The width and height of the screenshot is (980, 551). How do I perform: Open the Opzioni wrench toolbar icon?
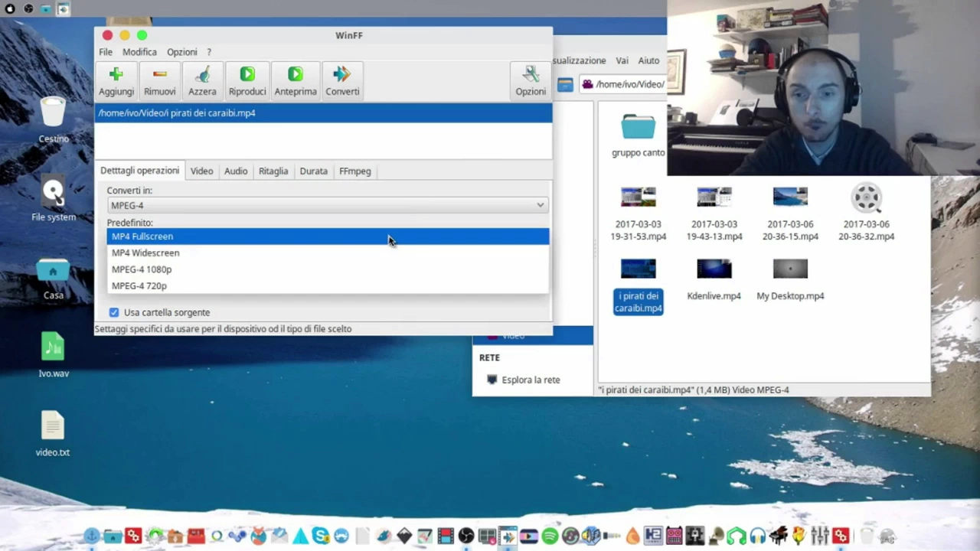point(531,74)
